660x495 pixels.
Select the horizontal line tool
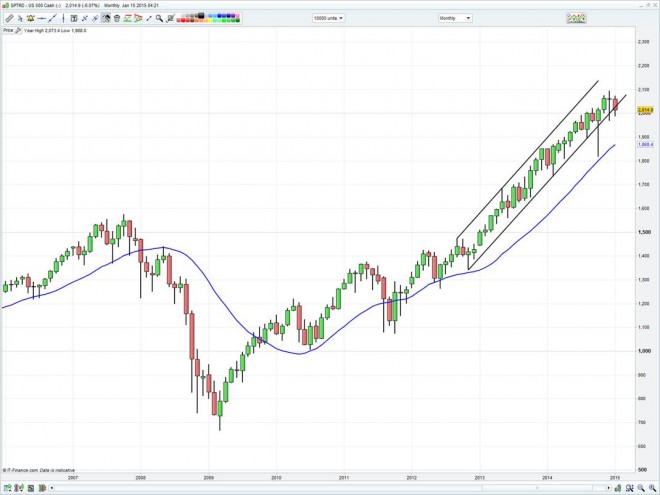(x=41, y=19)
